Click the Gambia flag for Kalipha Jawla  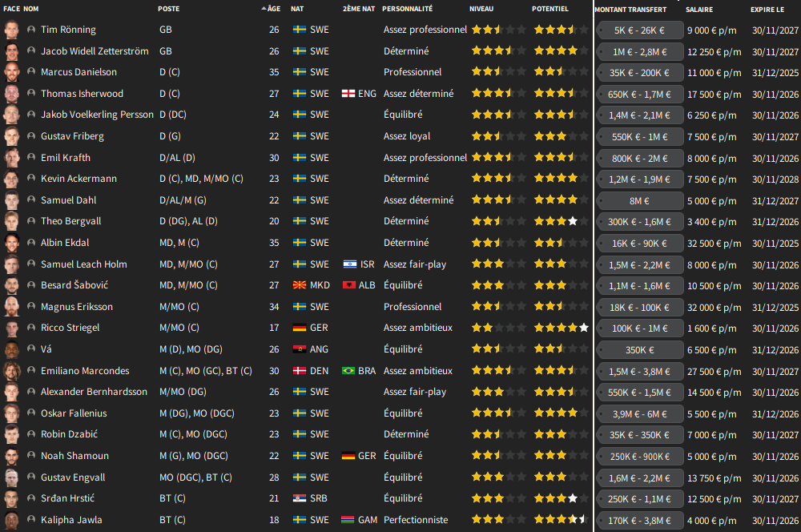[348, 520]
